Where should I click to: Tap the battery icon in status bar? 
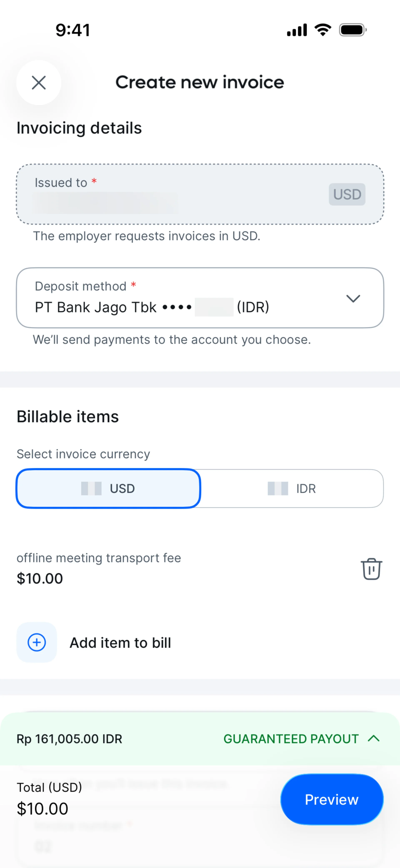click(x=352, y=30)
